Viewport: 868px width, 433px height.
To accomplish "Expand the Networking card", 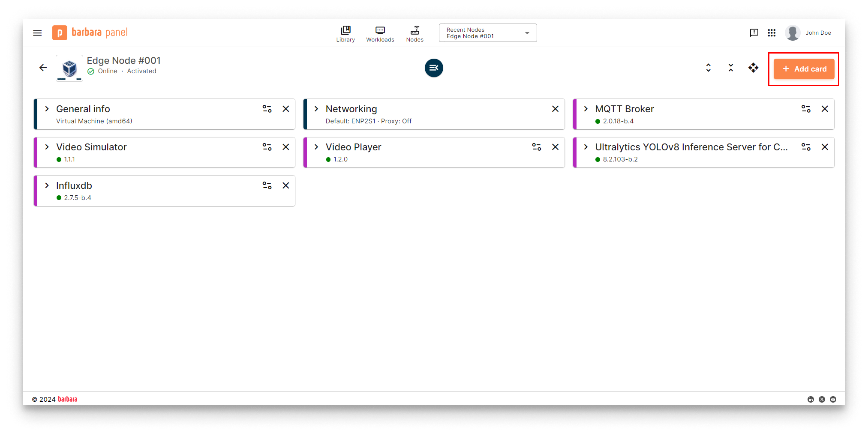I will 316,109.
